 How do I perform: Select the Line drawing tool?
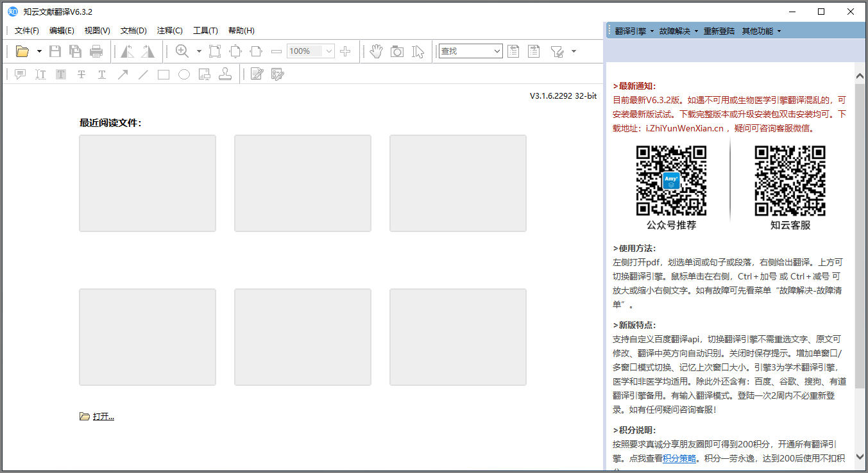coord(143,74)
